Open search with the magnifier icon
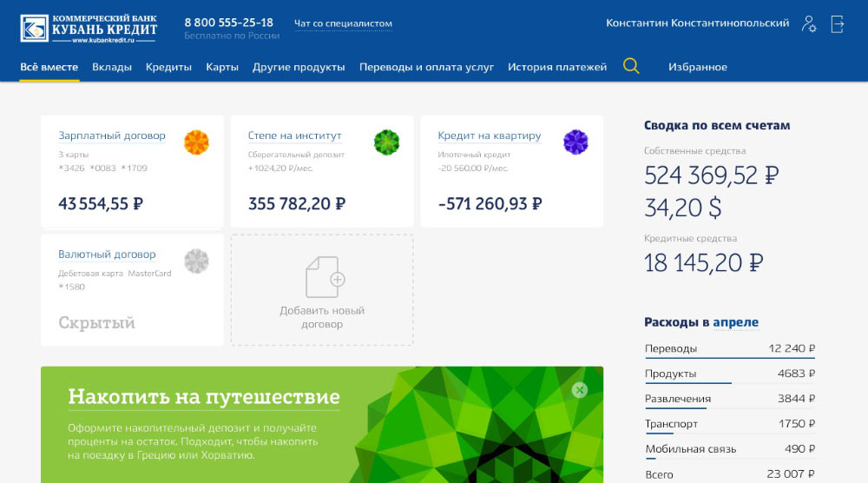868x483 pixels. [631, 66]
